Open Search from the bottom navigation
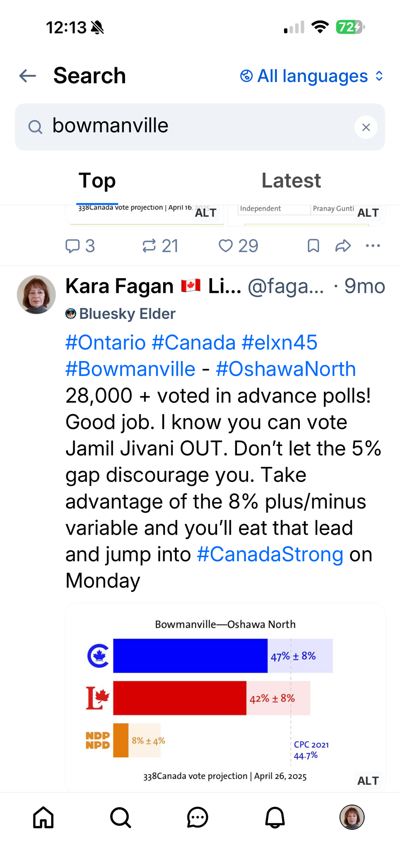 coord(120,818)
